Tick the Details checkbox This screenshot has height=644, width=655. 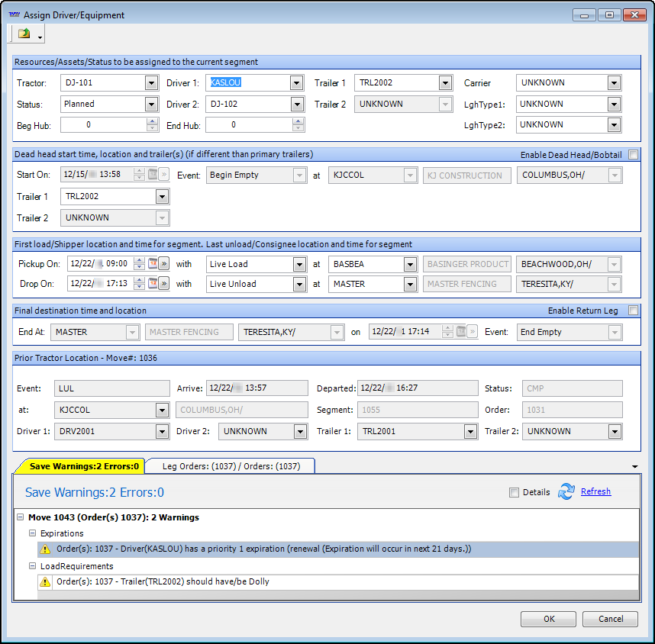(515, 493)
